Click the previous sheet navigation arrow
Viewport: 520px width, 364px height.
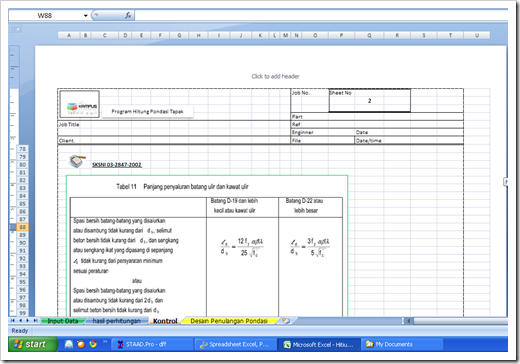click(20, 321)
